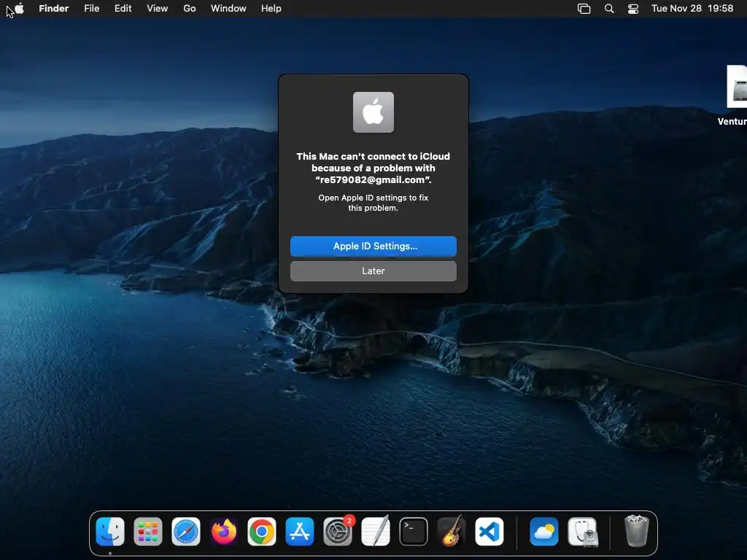
Task: Open Control Center in menu bar
Action: 633,9
